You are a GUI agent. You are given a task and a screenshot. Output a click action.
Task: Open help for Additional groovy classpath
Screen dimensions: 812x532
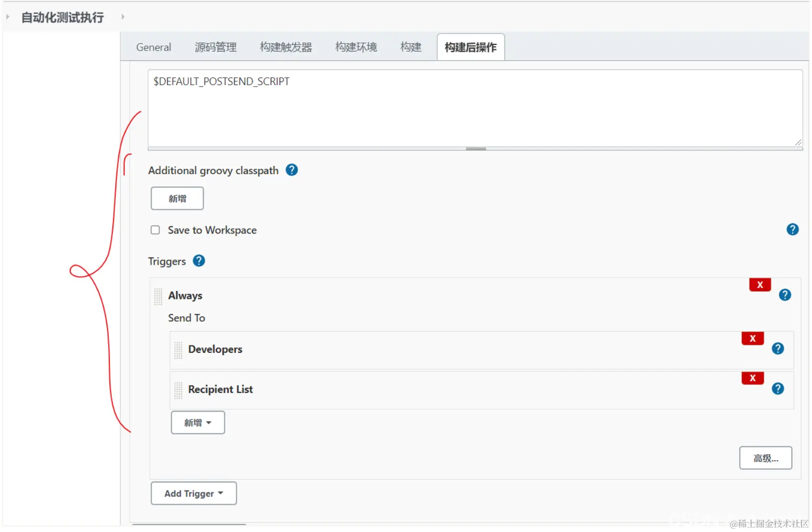[x=292, y=170]
